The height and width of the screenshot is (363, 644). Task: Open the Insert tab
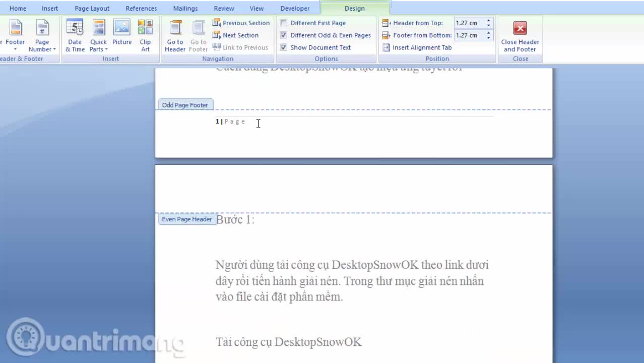[x=50, y=8]
